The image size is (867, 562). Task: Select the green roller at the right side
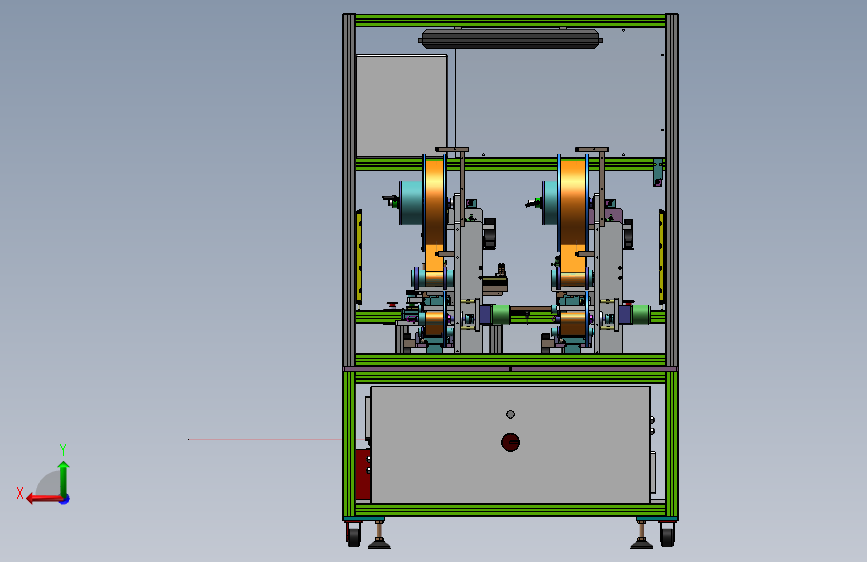point(641,314)
